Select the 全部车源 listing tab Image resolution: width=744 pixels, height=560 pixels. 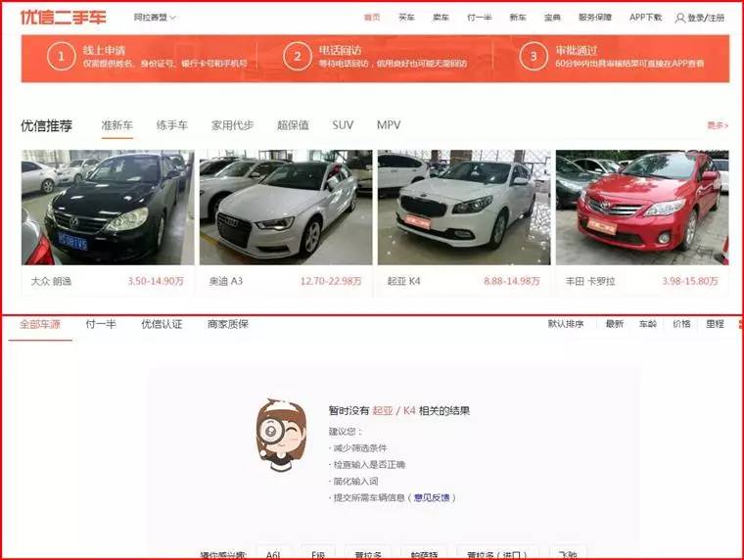[40, 325]
